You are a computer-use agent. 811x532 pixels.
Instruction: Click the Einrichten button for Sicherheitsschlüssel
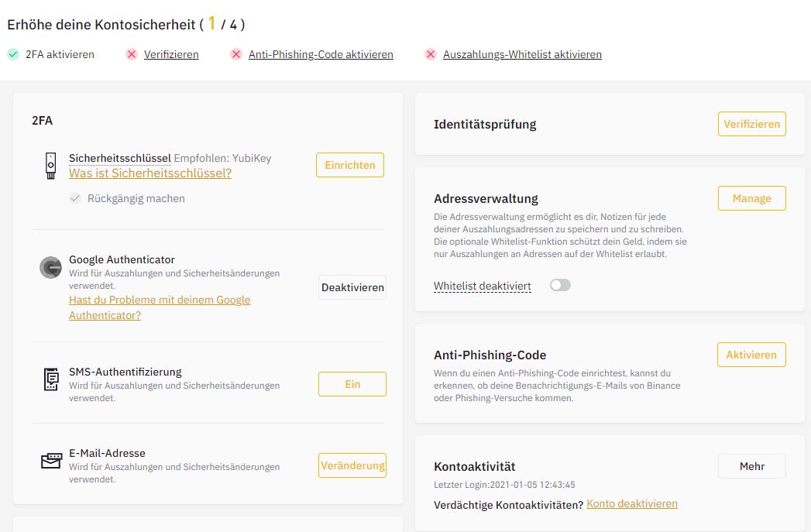[x=349, y=165]
